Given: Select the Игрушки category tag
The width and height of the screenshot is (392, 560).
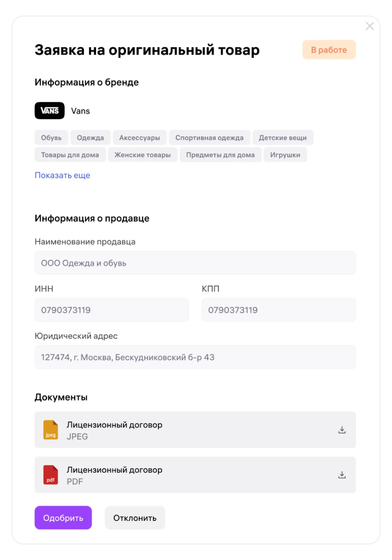Looking at the screenshot, I should point(285,155).
